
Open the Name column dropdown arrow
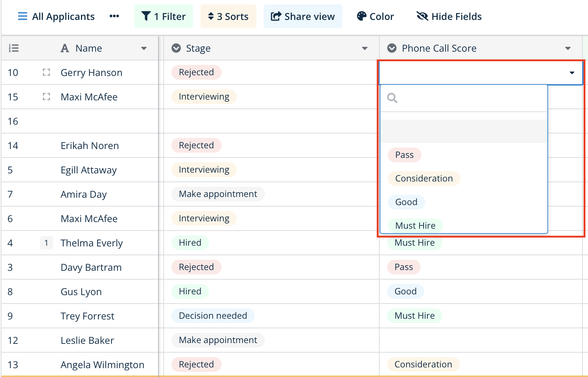coord(144,48)
